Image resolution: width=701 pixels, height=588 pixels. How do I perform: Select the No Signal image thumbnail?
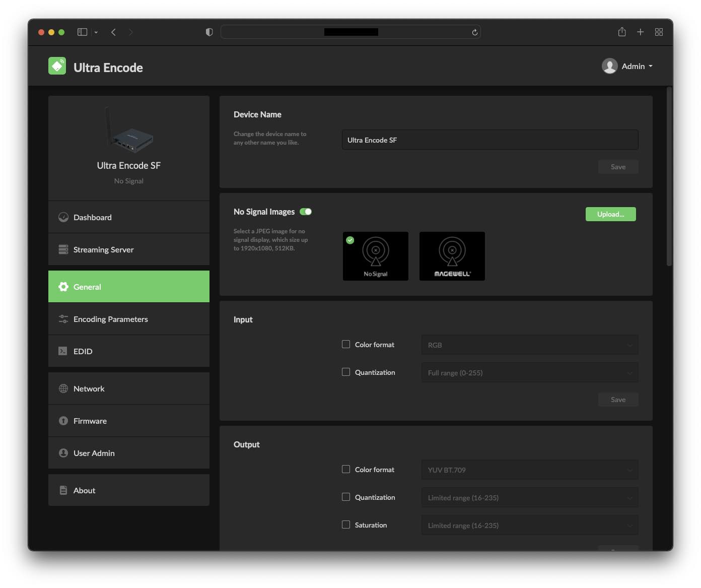[376, 256]
